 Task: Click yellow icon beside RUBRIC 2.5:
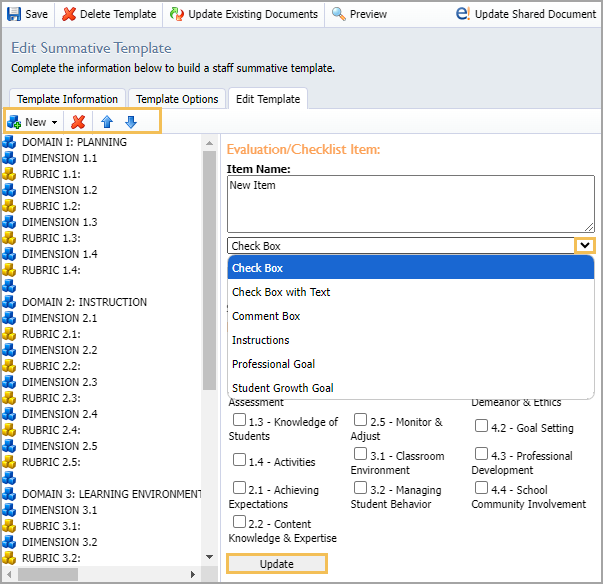pyautogui.click(x=9, y=462)
